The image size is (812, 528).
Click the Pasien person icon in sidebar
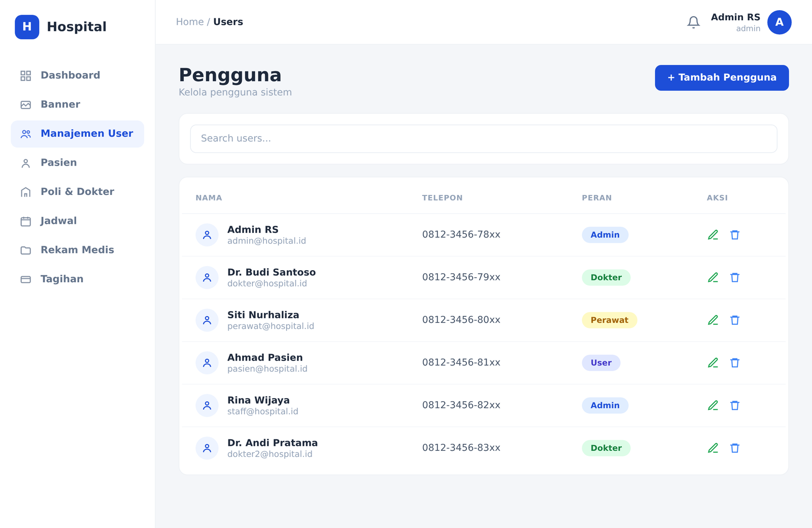coord(26,163)
